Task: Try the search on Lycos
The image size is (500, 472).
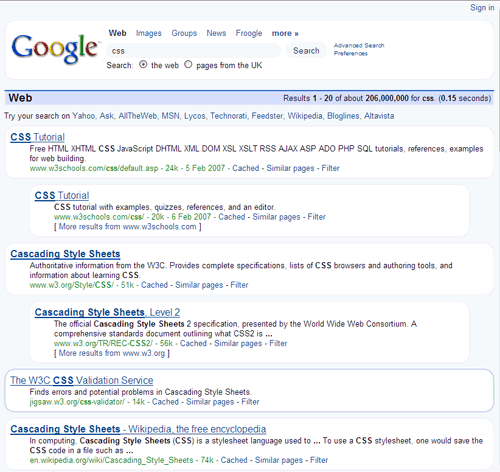Action: [x=195, y=116]
